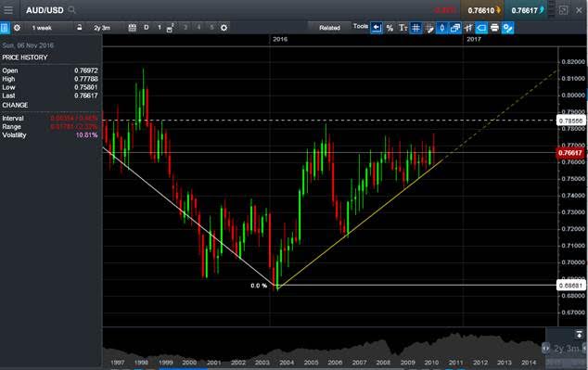This screenshot has width=588, height=370.
Task: Choose the text annotation tool
Action: pyautogui.click(x=403, y=28)
